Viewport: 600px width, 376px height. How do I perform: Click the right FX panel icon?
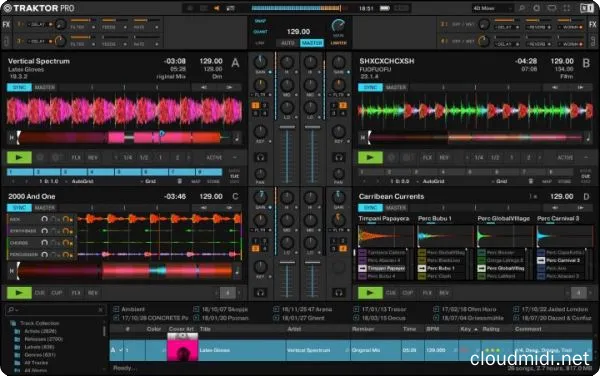[593, 24]
